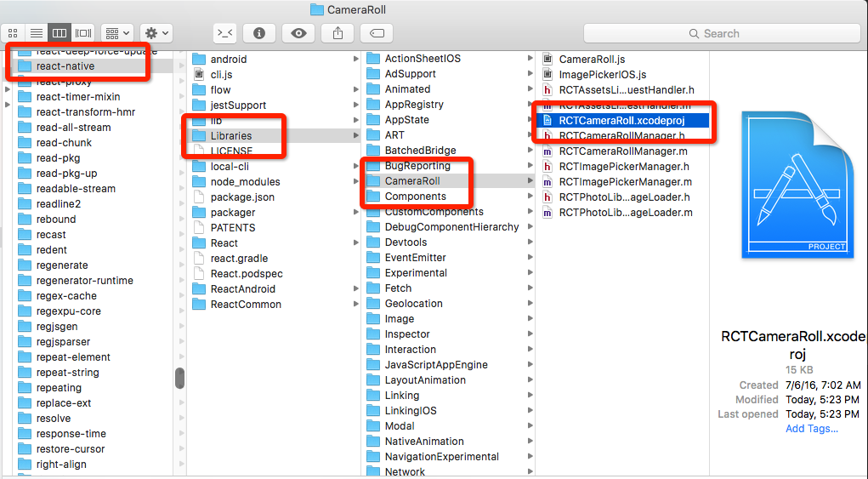This screenshot has height=479, width=868.
Task: Click the RCTCameraRoll.xcodeproj file icon in list
Action: coord(548,120)
